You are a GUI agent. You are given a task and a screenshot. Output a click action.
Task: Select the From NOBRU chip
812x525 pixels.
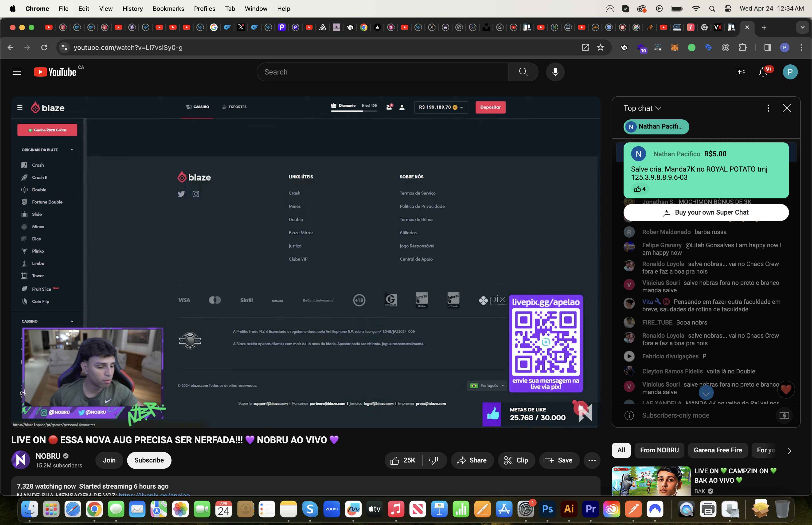(x=659, y=450)
